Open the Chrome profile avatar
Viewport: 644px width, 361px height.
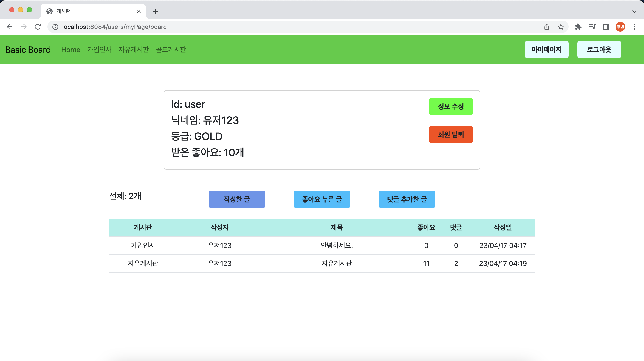(620, 27)
